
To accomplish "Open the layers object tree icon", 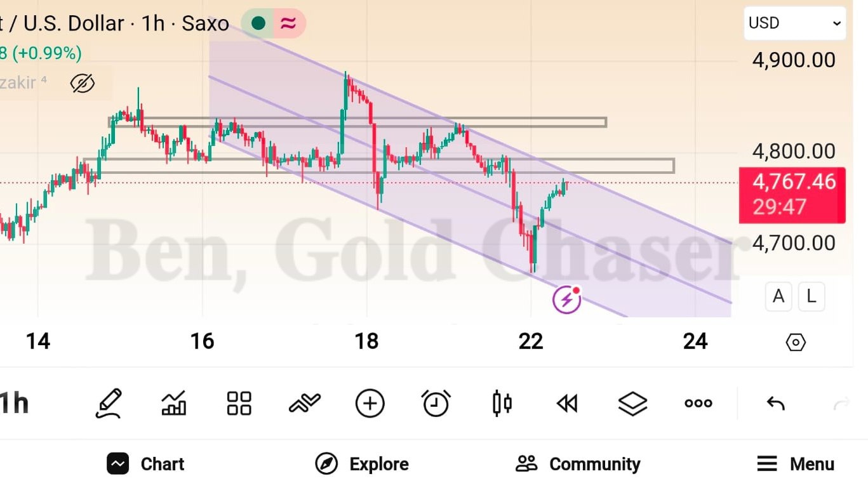I will tap(632, 403).
